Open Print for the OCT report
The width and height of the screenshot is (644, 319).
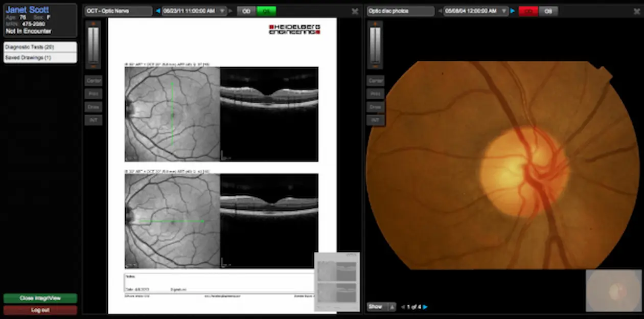[93, 94]
